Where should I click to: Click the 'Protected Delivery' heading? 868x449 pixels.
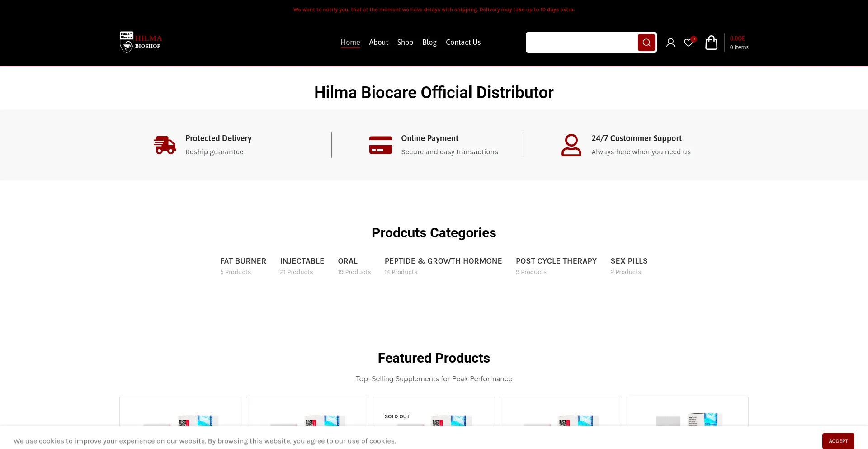click(218, 138)
